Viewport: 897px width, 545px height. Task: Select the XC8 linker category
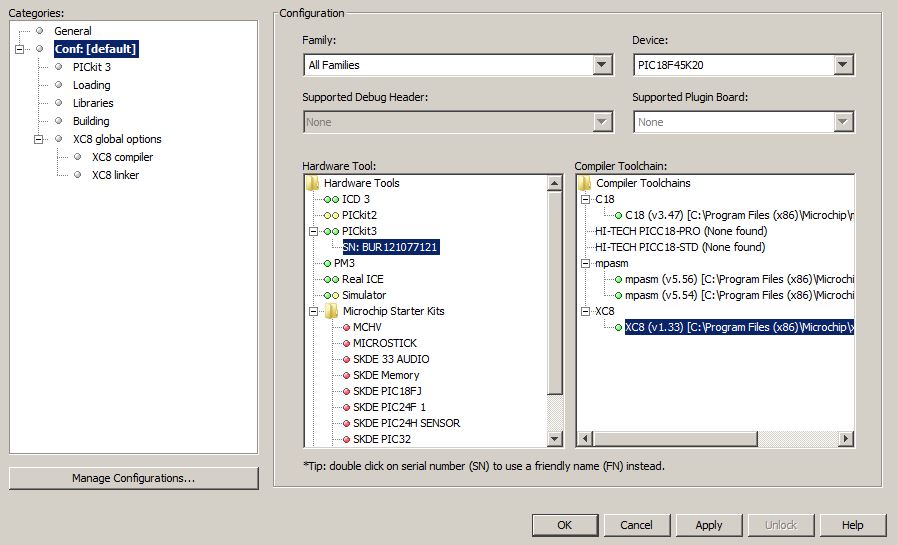coord(116,175)
